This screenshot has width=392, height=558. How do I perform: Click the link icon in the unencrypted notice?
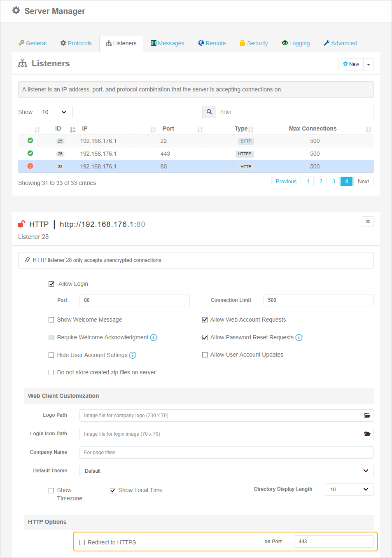(27, 260)
